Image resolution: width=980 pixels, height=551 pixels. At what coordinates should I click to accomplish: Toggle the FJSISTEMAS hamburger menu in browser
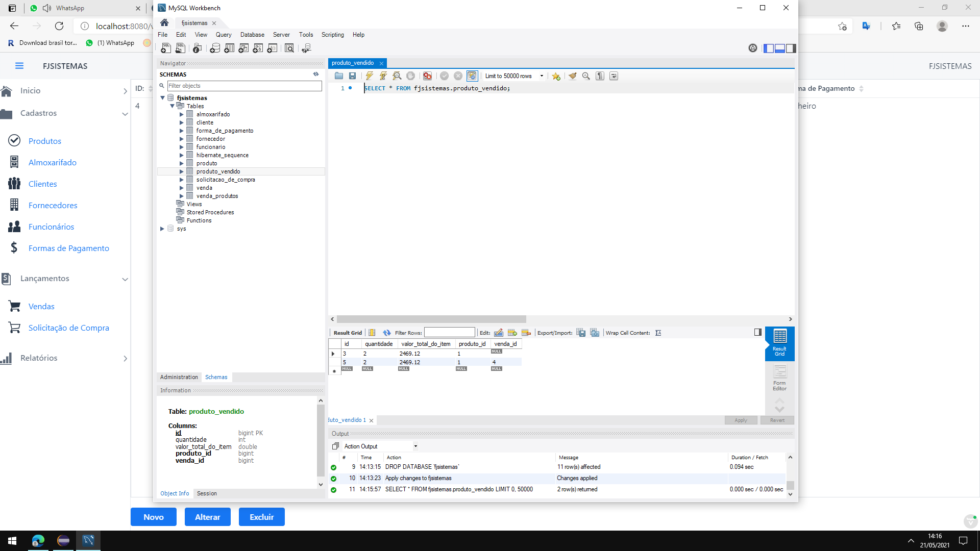19,66
